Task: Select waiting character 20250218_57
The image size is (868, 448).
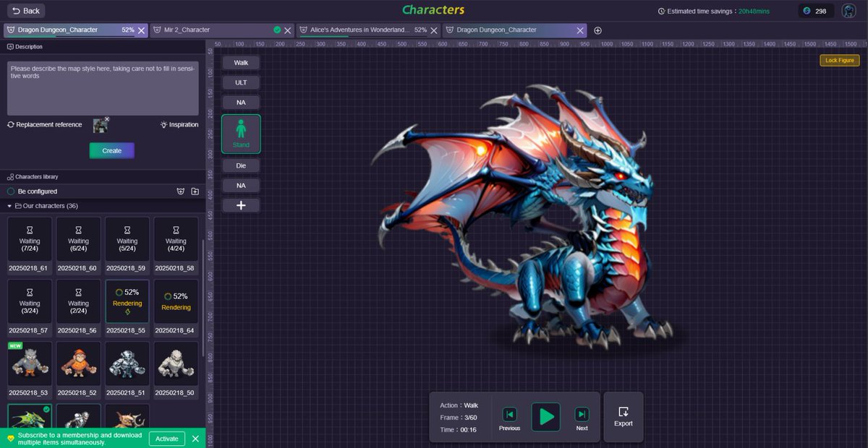Action: click(x=30, y=306)
